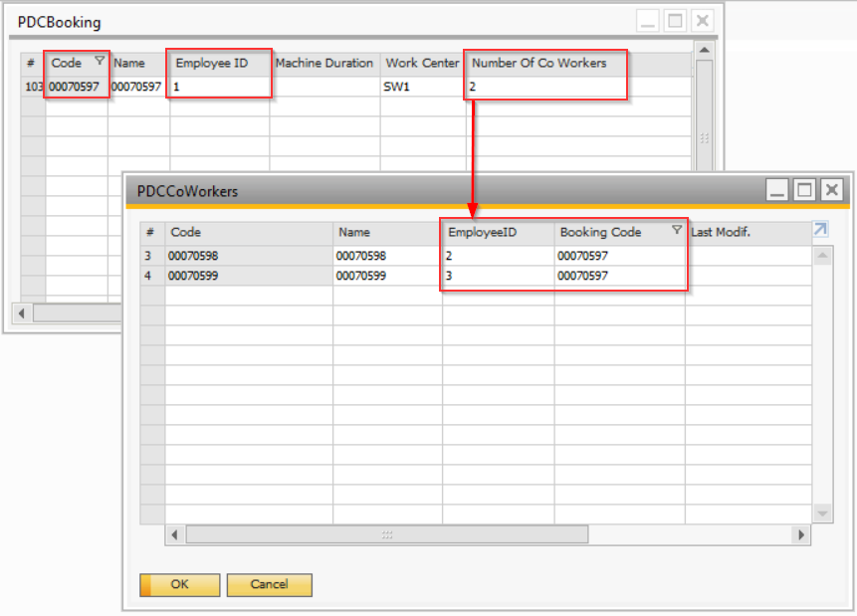Screen dimensions: 857x616
Task: Close the PDCCoWorkers window
Action: tap(831, 189)
